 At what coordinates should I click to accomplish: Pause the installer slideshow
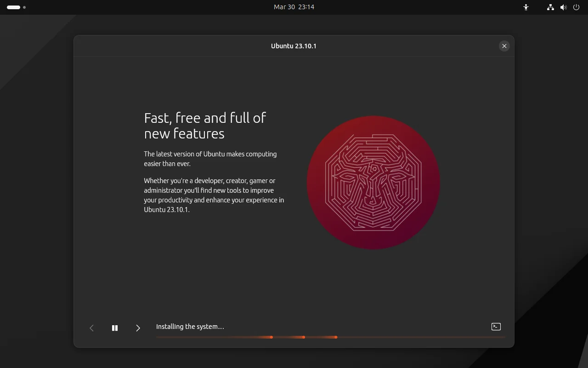tap(115, 328)
